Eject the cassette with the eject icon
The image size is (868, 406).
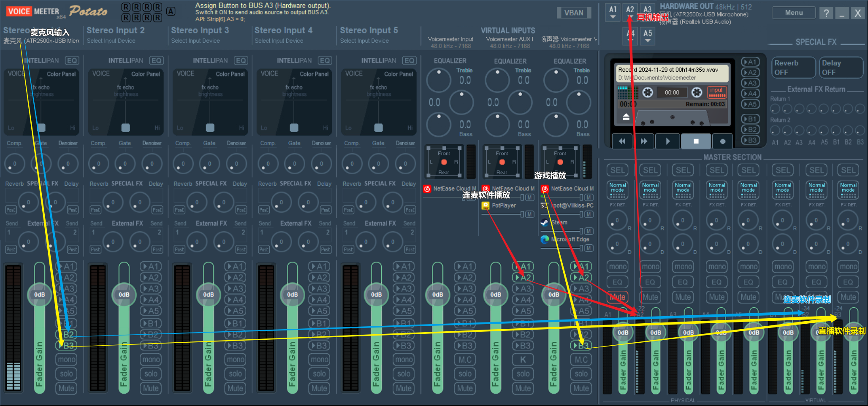point(626,116)
